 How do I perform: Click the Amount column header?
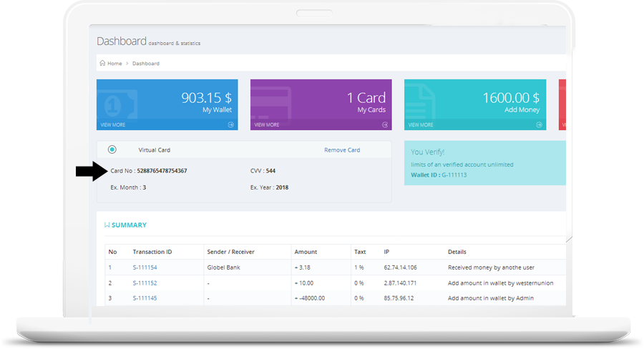pyautogui.click(x=306, y=252)
